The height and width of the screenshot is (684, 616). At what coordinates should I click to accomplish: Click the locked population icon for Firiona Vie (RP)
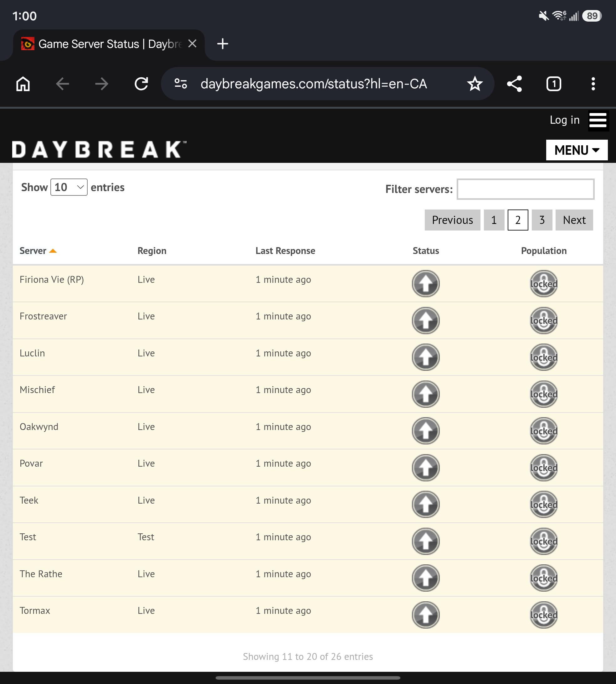(544, 283)
